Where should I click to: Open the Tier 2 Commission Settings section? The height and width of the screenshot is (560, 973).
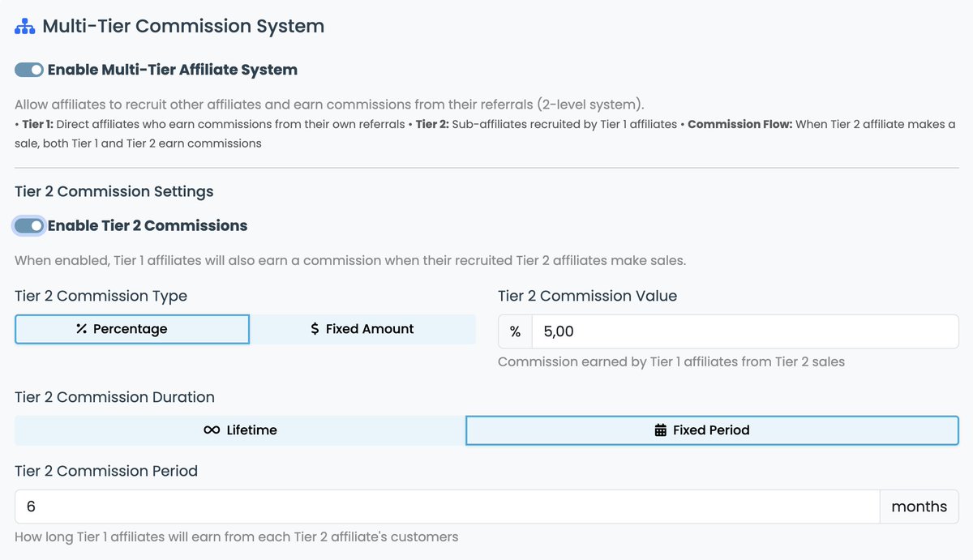click(114, 191)
